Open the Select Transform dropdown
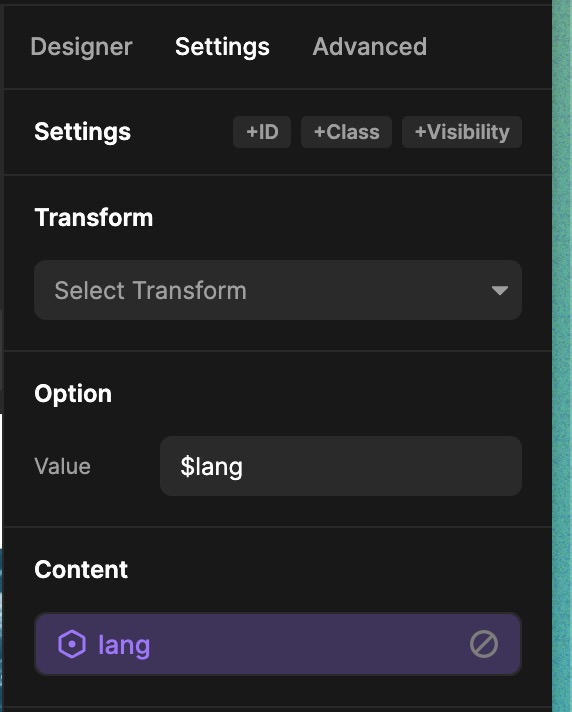 click(278, 290)
